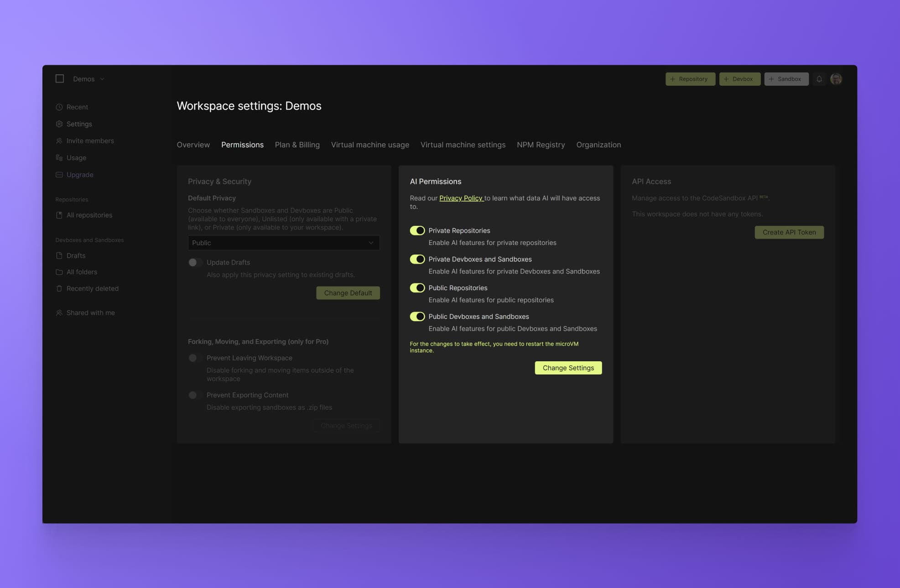Toggle the Update Drafts switch

(x=195, y=262)
